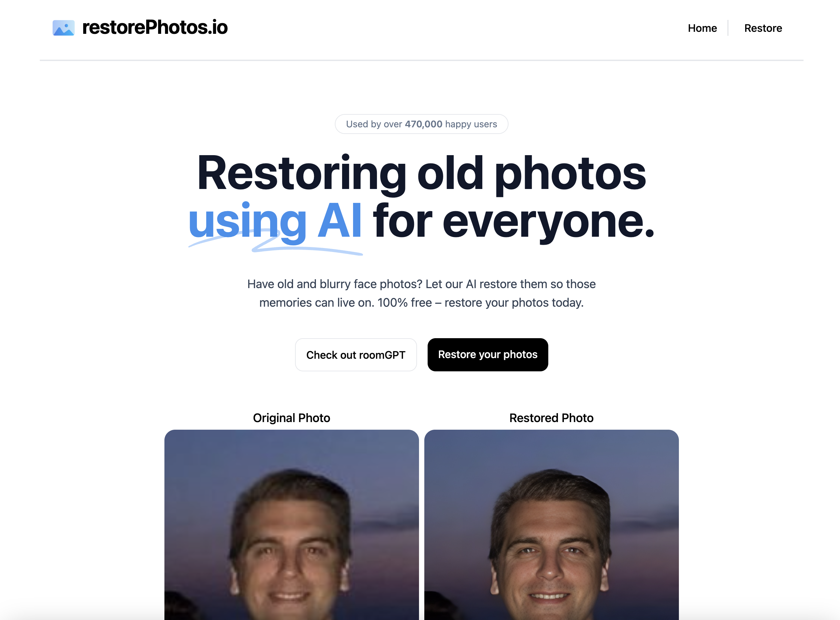Click the "Restoring old photos" headline line

pos(421,174)
